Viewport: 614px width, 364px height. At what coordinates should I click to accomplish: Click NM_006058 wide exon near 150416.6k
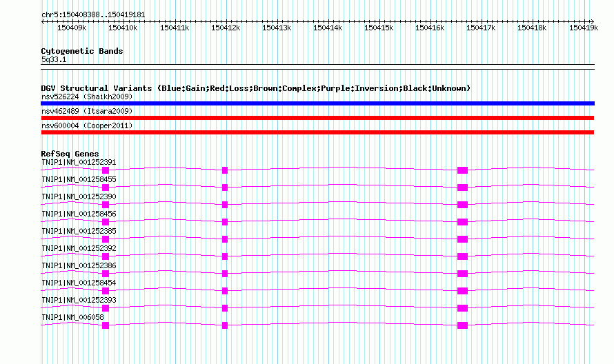coord(462,325)
